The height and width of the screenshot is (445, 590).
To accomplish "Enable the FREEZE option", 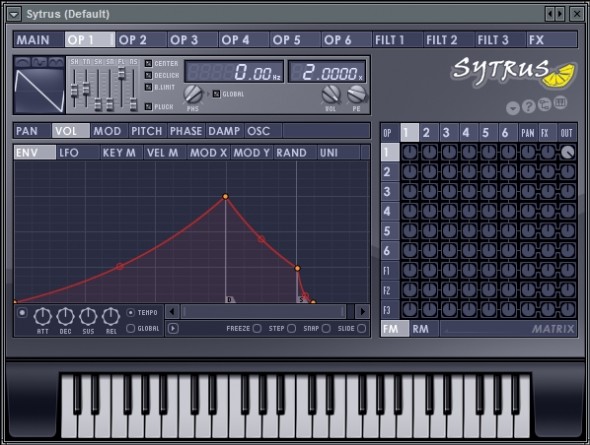I will 257,328.
